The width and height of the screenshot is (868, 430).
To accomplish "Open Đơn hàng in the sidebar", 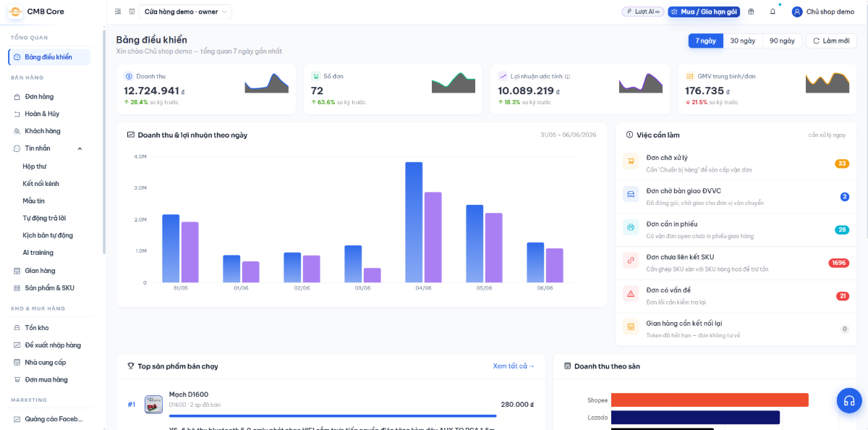I will 49,96.
